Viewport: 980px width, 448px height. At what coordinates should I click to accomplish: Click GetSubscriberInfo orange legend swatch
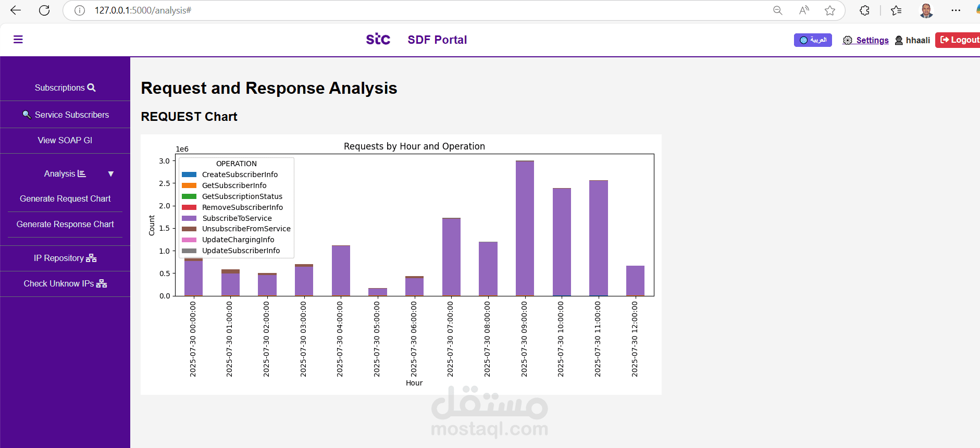click(189, 185)
